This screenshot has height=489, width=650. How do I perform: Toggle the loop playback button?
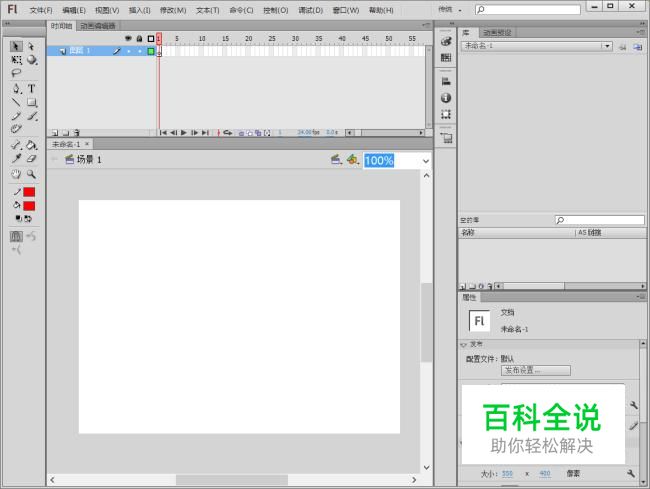228,133
